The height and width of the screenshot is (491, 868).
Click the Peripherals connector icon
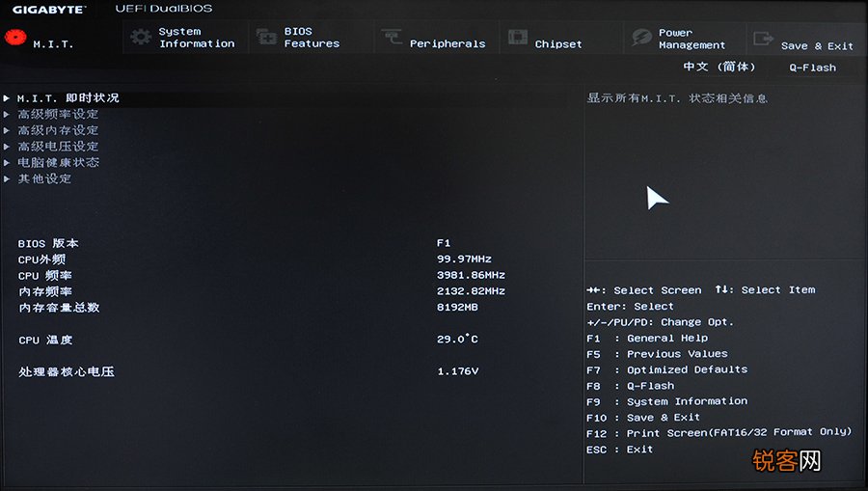392,37
